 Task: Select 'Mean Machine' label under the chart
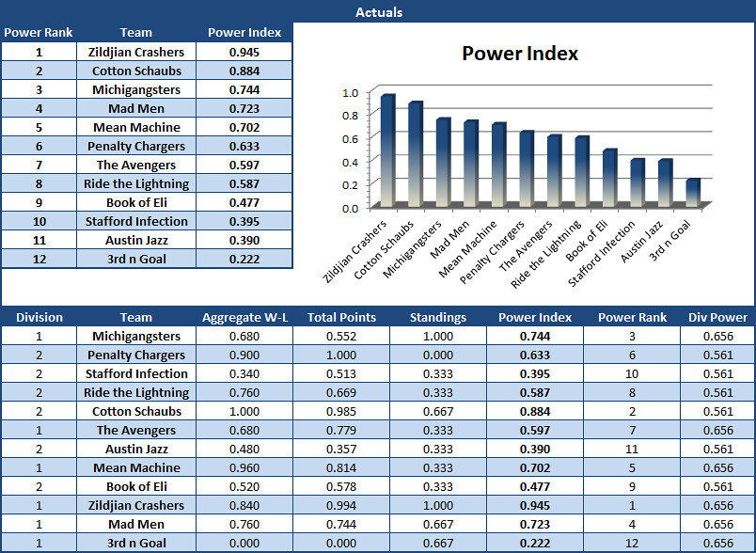point(467,249)
